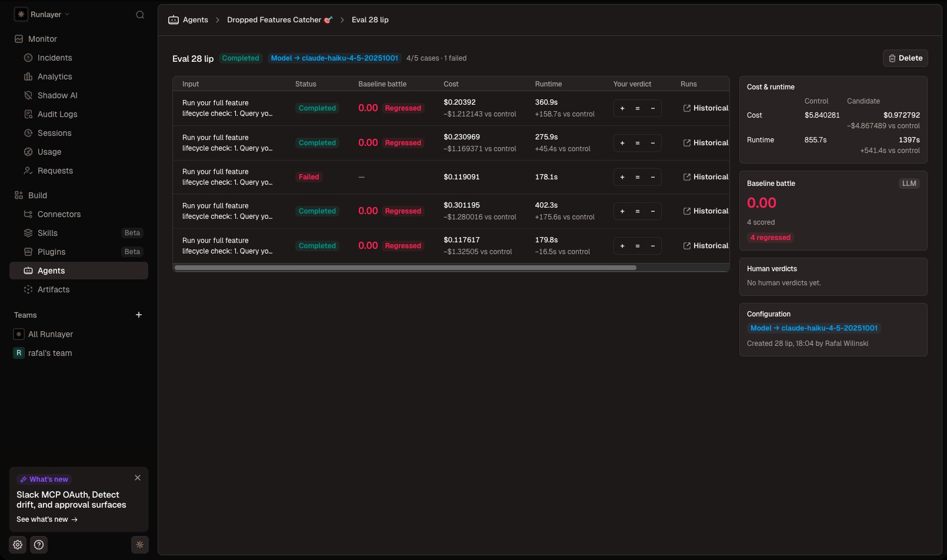Click the Model claude-haiku tag in header
The image size is (947, 560).
click(334, 58)
